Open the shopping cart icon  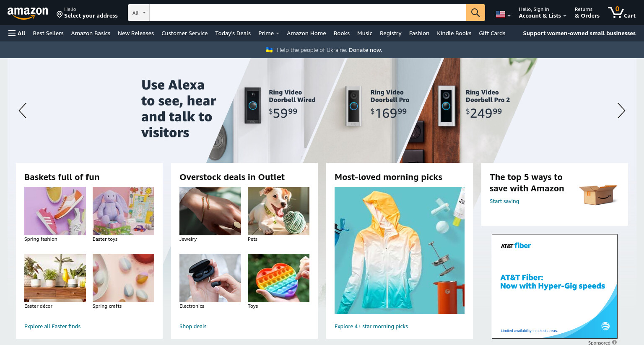click(x=622, y=12)
